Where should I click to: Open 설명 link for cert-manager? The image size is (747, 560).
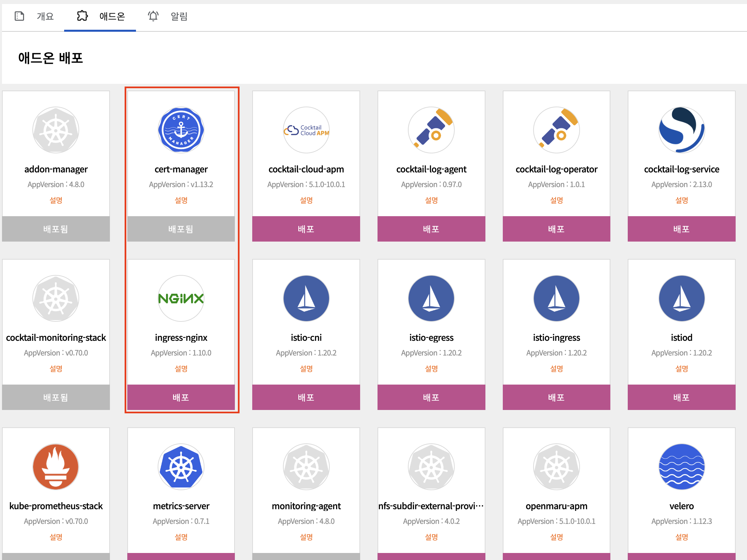181,200
